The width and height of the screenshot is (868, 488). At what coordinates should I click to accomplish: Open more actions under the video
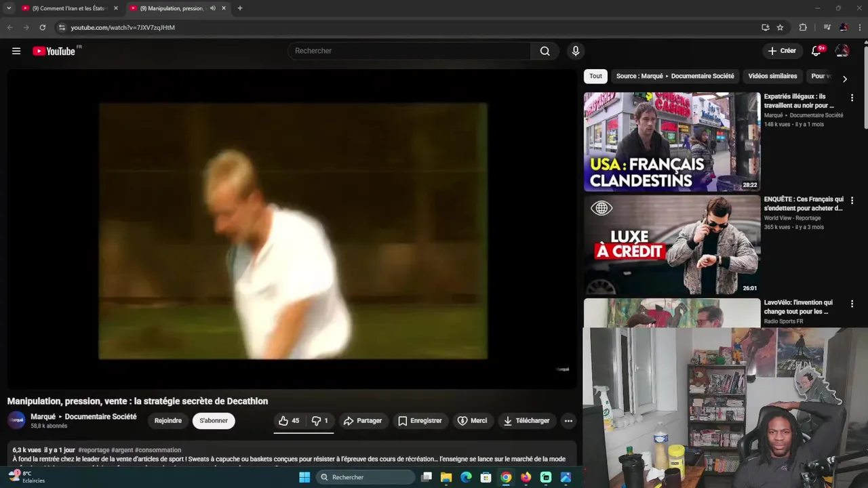pyautogui.click(x=568, y=421)
